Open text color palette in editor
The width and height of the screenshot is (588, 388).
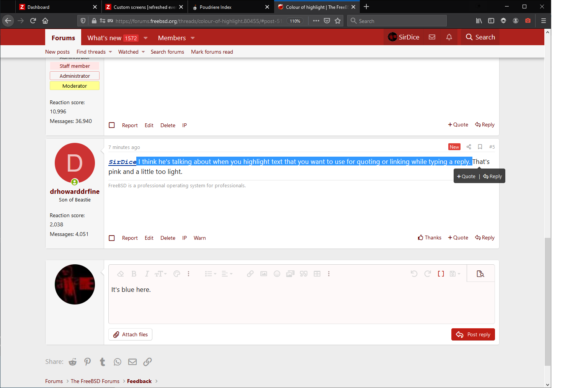pos(176,274)
